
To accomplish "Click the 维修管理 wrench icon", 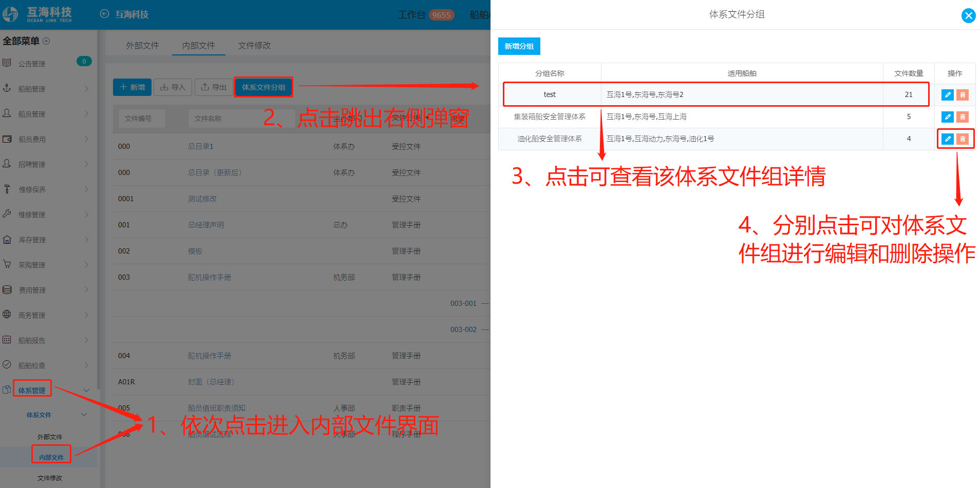I will click(x=7, y=214).
